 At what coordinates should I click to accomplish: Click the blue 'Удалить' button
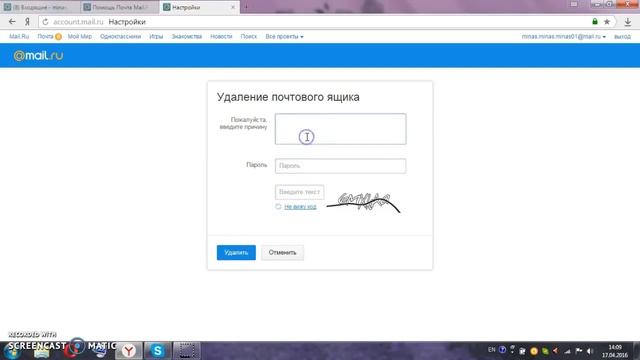(236, 253)
